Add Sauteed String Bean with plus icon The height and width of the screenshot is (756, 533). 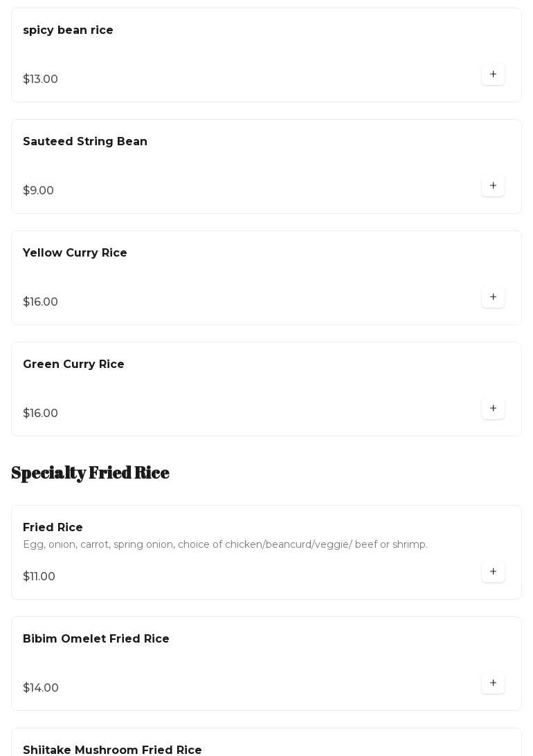click(493, 185)
